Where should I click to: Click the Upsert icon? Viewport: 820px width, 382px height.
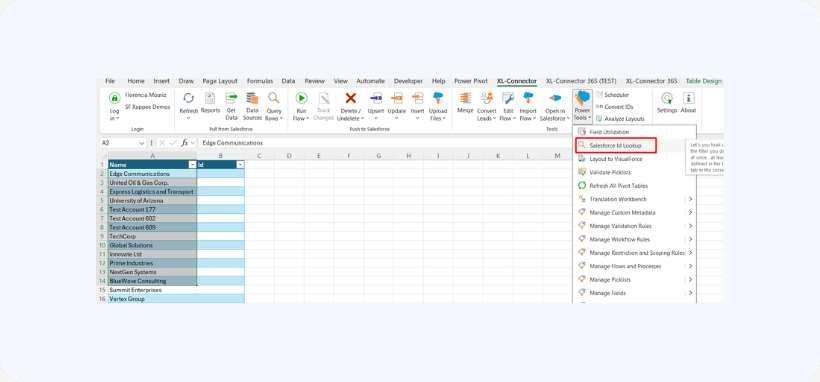coord(375,98)
